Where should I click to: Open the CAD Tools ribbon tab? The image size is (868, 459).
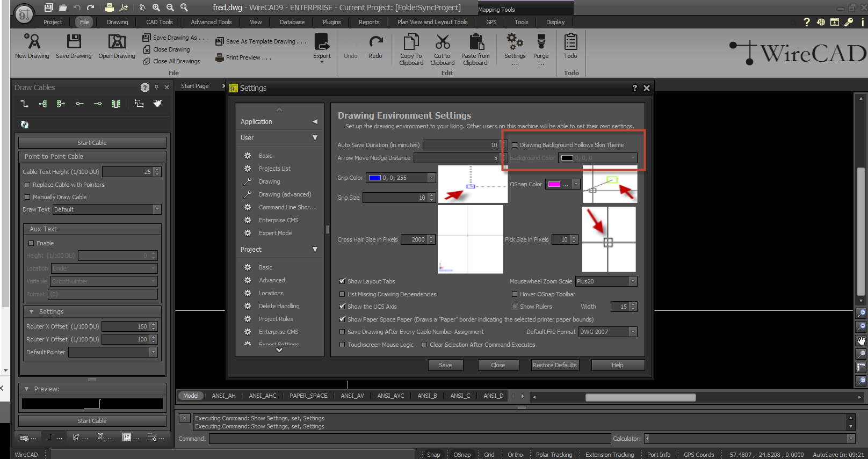point(160,22)
